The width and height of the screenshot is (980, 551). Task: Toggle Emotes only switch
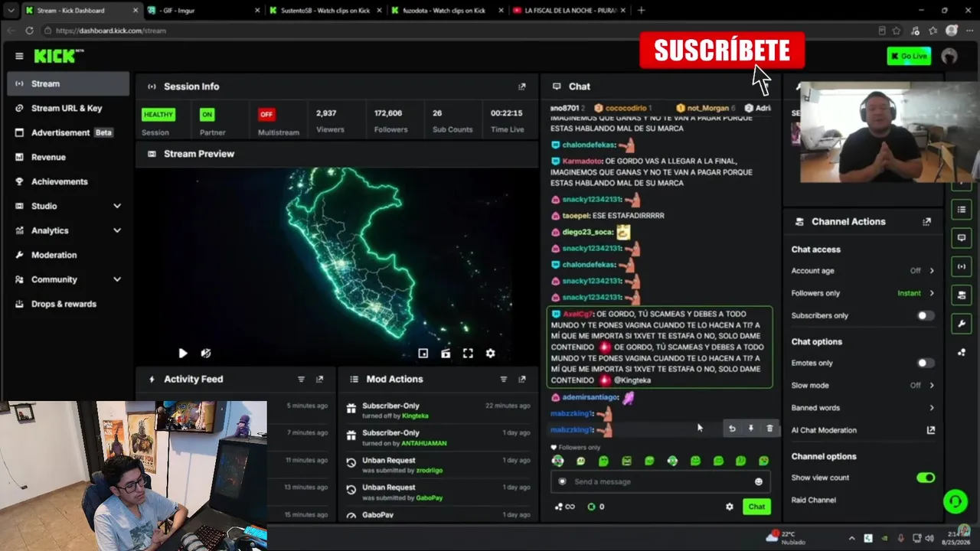pos(926,363)
